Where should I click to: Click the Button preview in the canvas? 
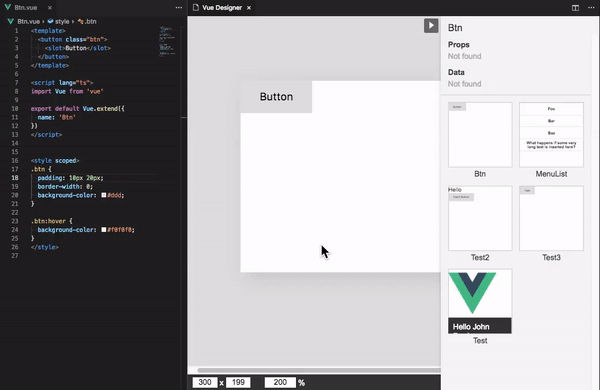pos(276,97)
